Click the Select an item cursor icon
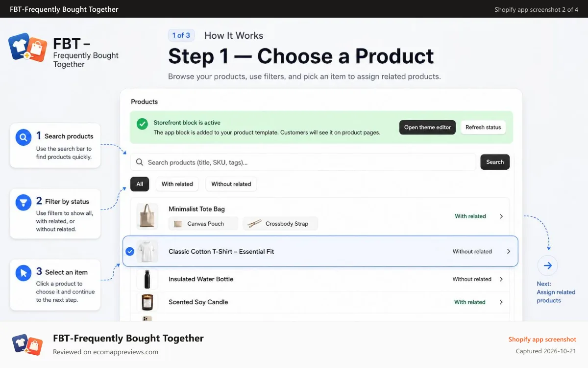Viewport: 588px width, 368px height. point(23,273)
